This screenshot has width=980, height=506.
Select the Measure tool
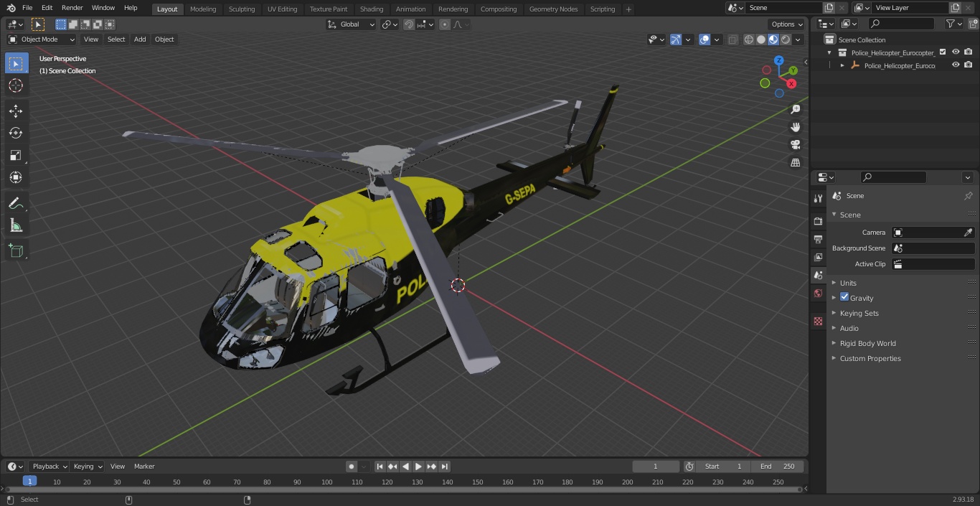(16, 225)
